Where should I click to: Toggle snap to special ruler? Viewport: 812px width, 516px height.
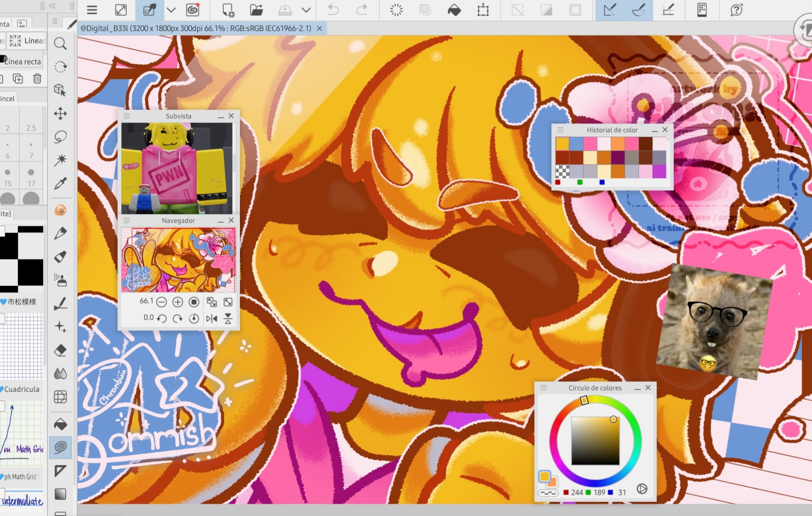[x=639, y=10]
